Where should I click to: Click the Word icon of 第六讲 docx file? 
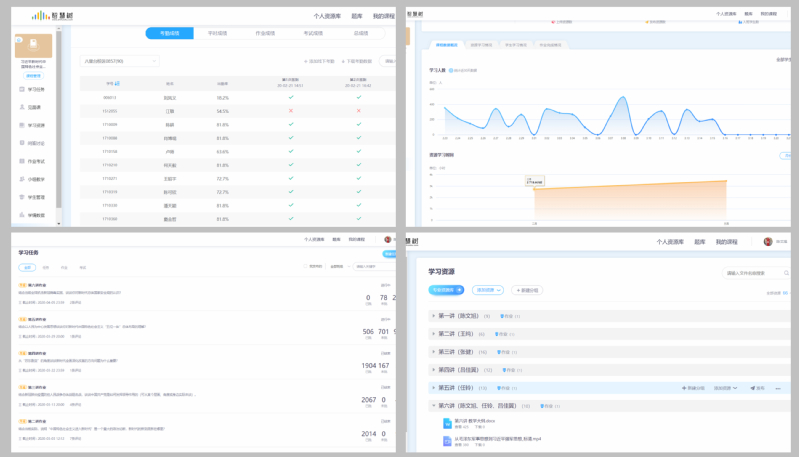pyautogui.click(x=447, y=423)
